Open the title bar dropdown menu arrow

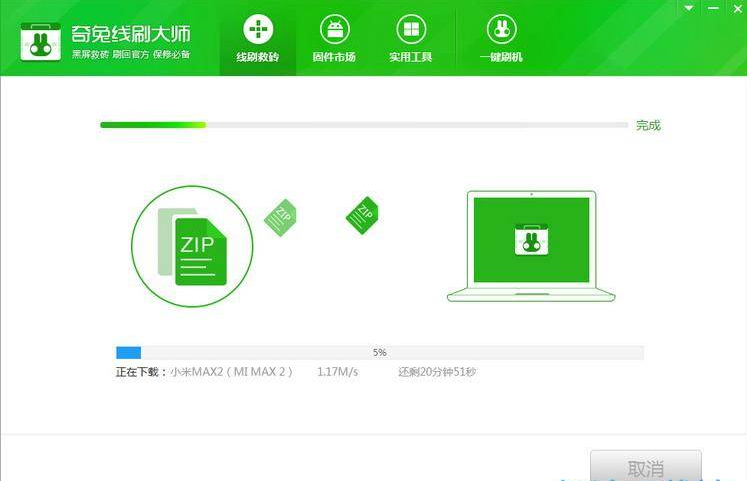pos(689,8)
